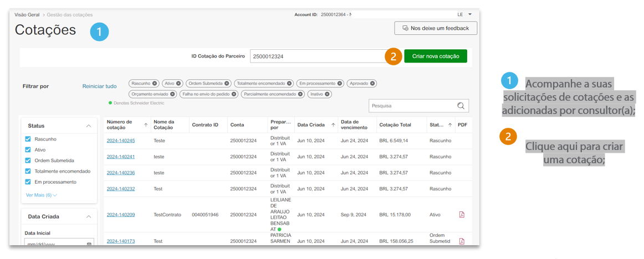Toggle the Ordem Submetida status checkbox
This screenshot has height=259, width=644.
pyautogui.click(x=28, y=160)
